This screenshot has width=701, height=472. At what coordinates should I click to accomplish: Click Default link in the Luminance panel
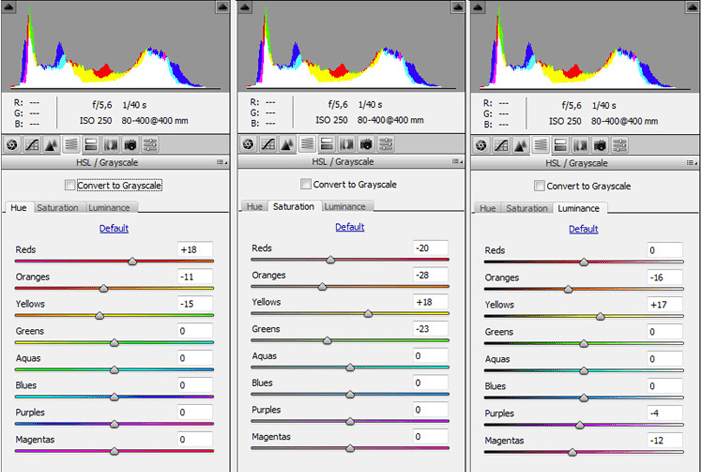(583, 229)
